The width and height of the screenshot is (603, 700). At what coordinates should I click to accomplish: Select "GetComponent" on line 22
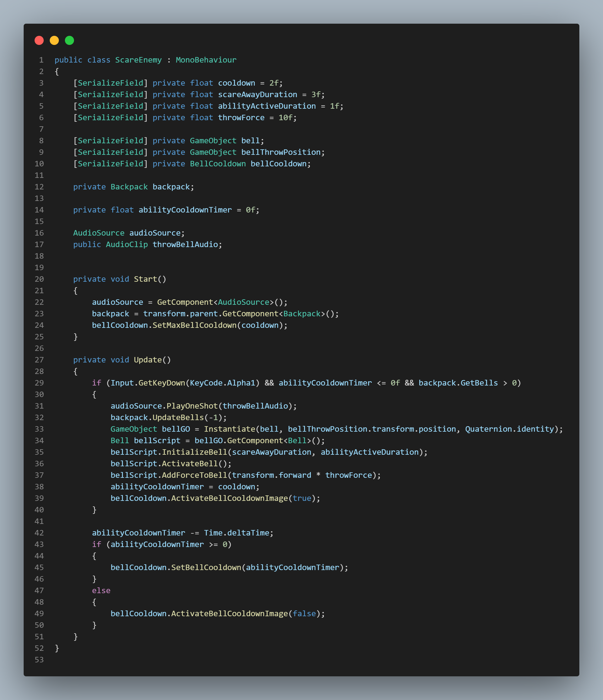pos(185,302)
